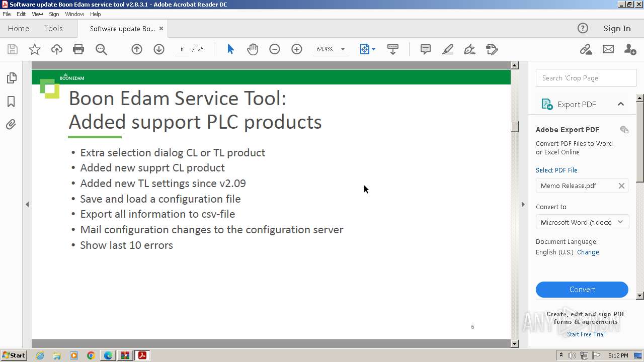Select the Software update Bo... document tab

coord(122,29)
